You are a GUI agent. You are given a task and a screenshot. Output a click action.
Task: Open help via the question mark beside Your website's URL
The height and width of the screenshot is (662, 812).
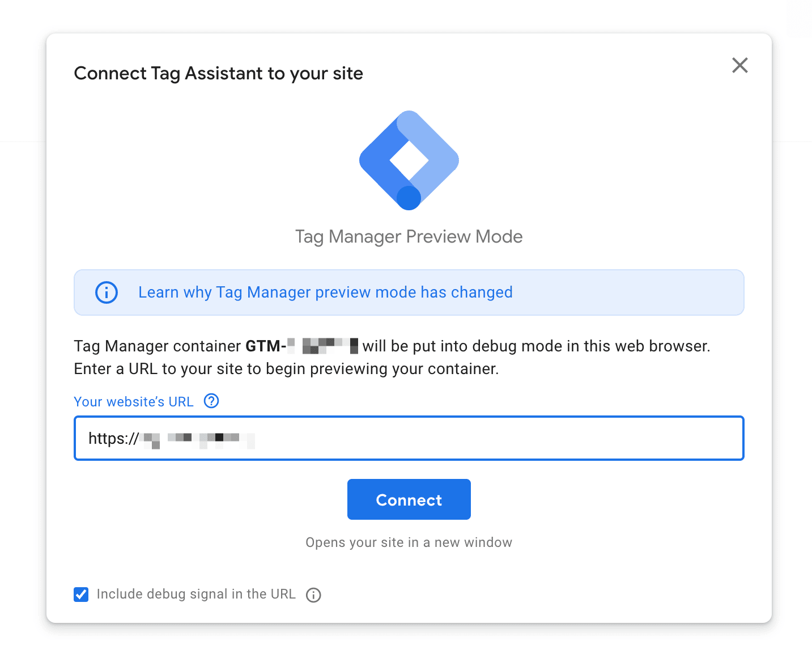[211, 401]
